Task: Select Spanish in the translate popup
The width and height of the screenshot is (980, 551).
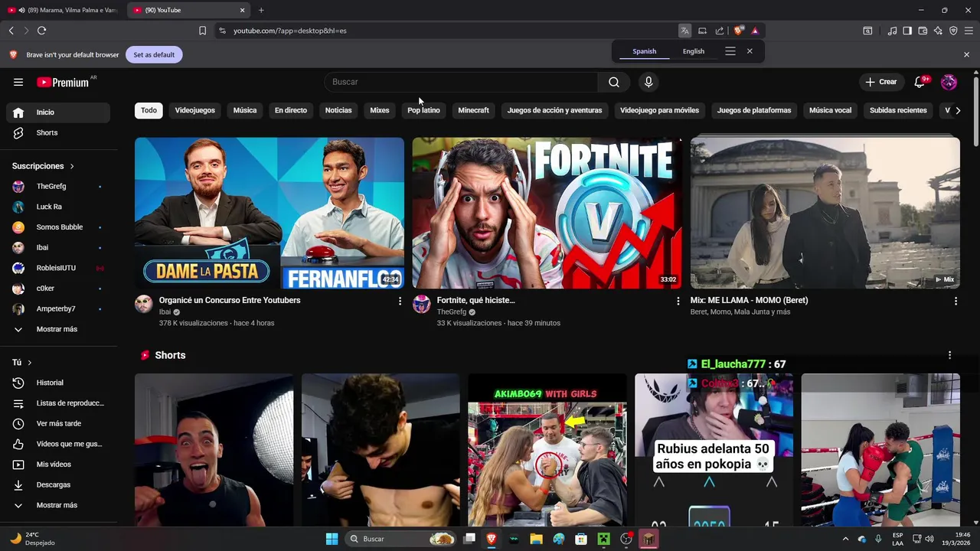Action: (x=644, y=51)
